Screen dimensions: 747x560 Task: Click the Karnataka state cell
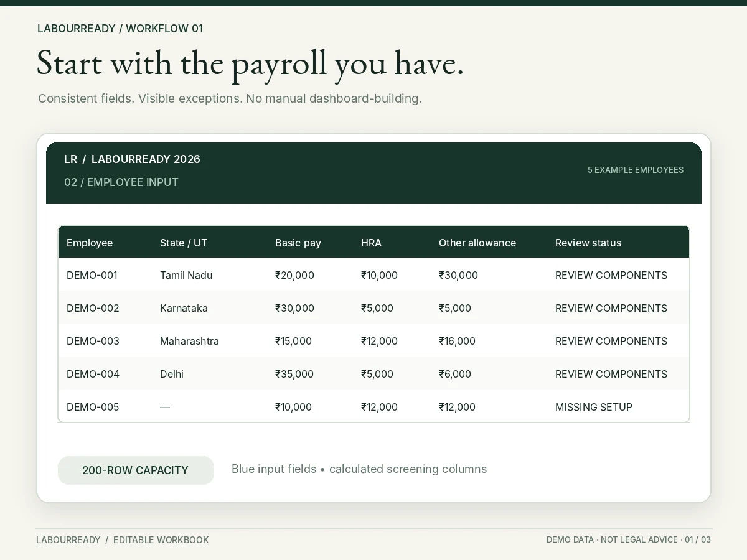(184, 308)
